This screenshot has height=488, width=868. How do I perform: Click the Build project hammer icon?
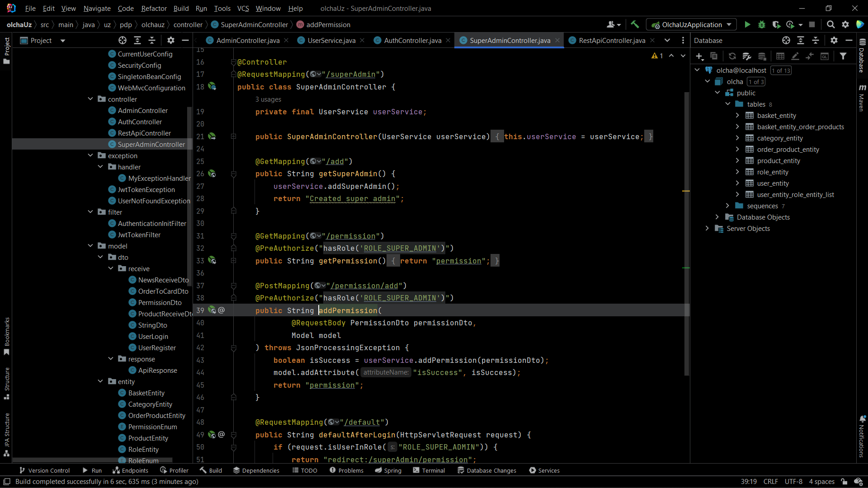tap(635, 24)
